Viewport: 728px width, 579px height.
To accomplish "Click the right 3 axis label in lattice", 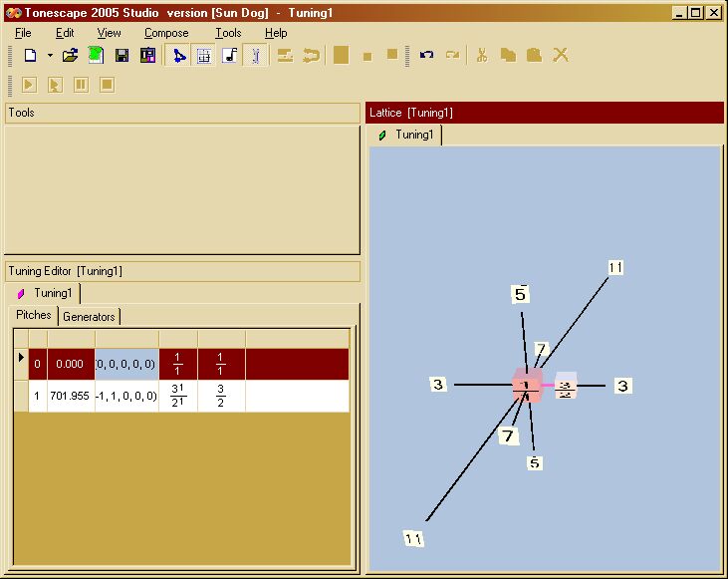I will click(x=623, y=386).
